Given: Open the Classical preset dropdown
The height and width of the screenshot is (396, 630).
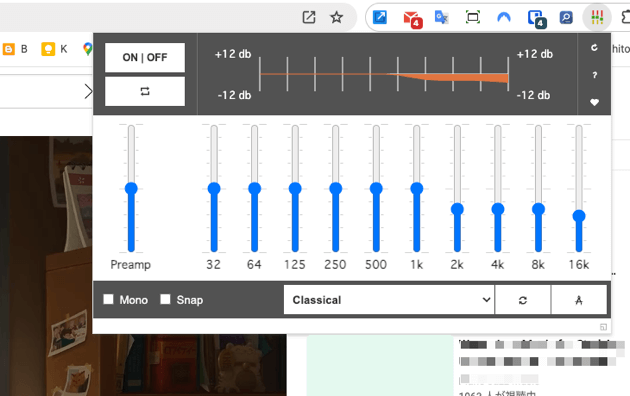Looking at the screenshot, I should pyautogui.click(x=389, y=300).
